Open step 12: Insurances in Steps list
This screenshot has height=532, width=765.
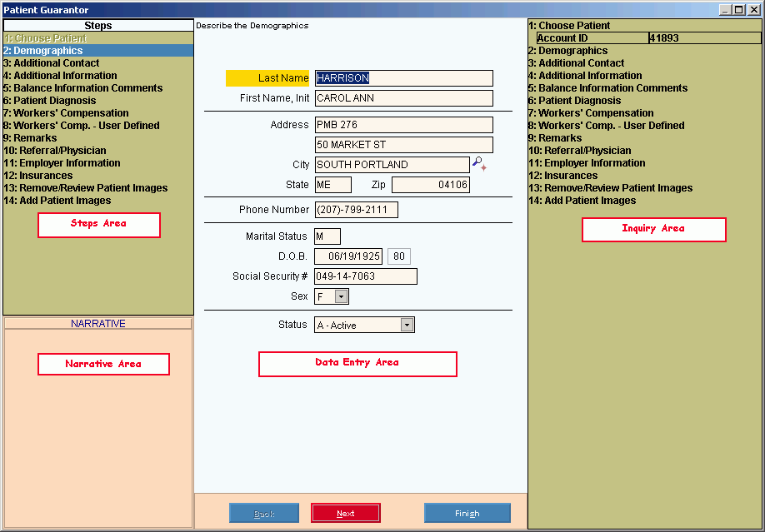click(98, 176)
